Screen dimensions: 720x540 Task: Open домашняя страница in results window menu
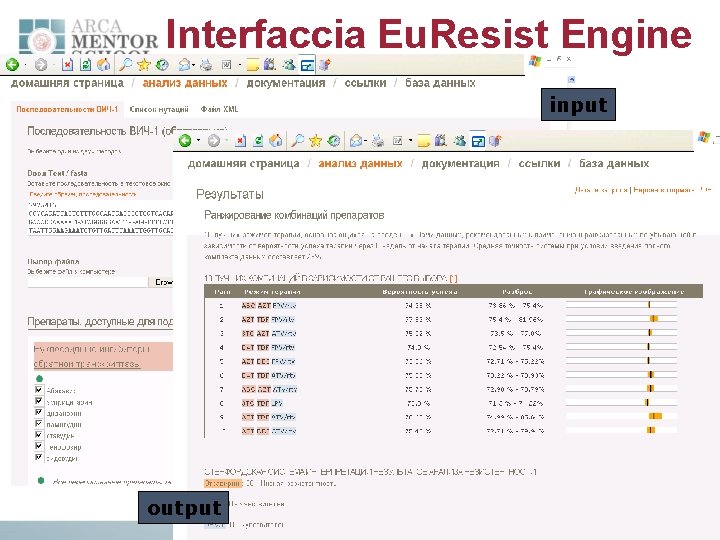243,163
